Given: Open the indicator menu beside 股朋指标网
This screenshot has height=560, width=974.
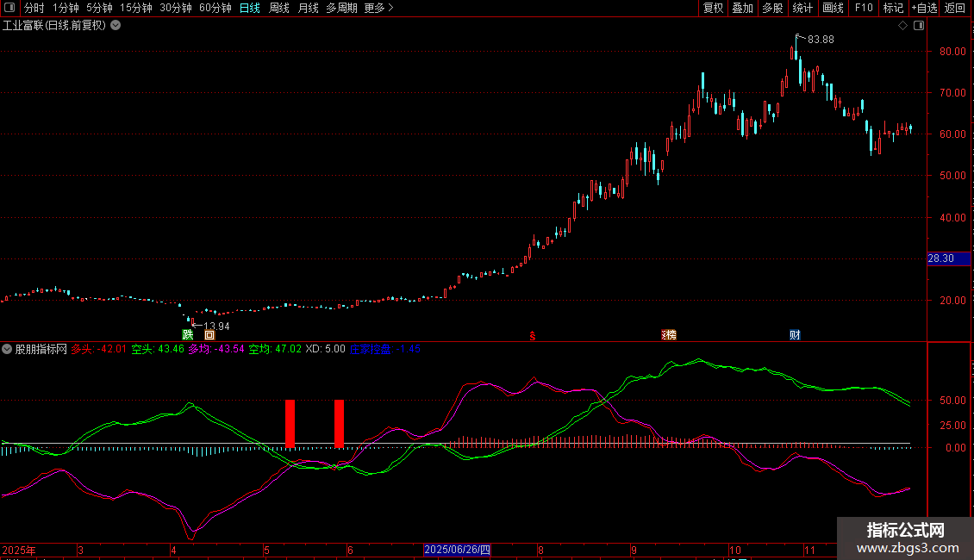Looking at the screenshot, I should [x=7, y=349].
